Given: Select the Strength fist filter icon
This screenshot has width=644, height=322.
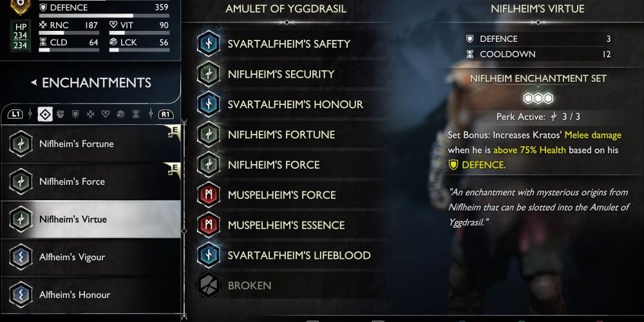Looking at the screenshot, I should 60,114.
